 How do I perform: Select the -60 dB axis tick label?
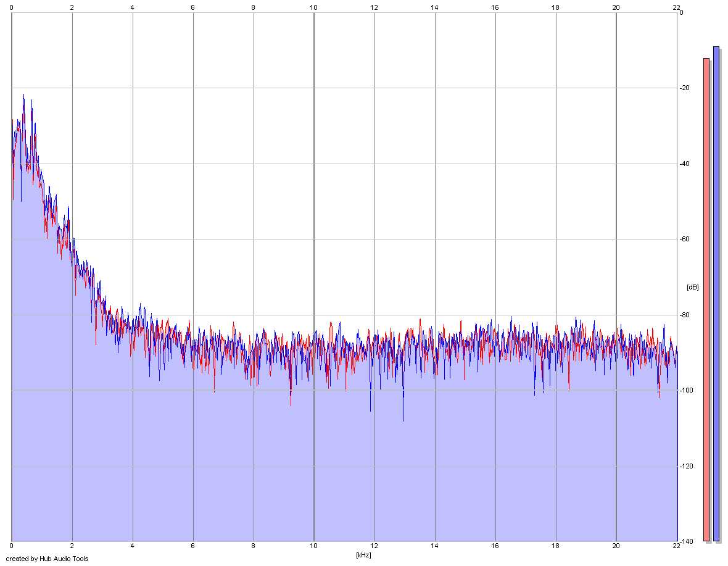tap(685, 239)
